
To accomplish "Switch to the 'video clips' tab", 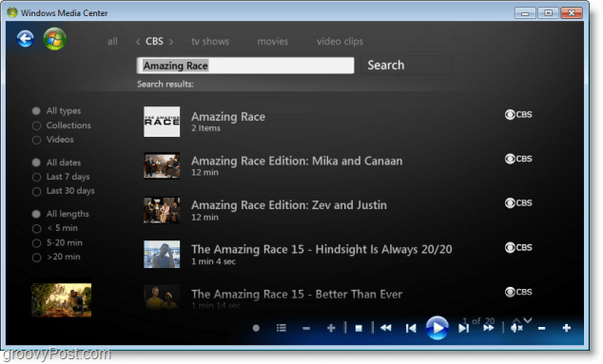I will tap(340, 42).
